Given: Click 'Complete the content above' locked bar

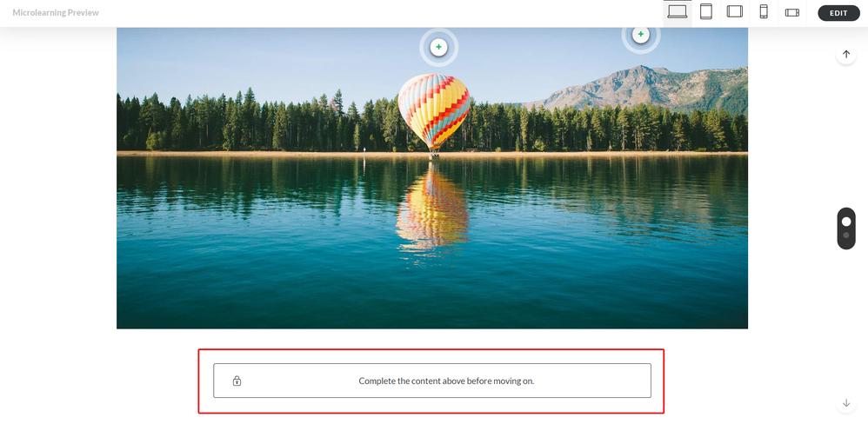Looking at the screenshot, I should click(431, 381).
